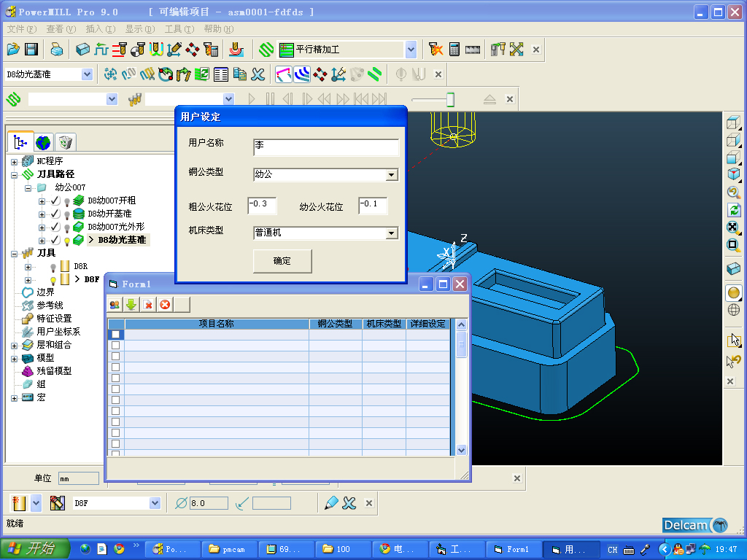Toggle checkmark for D8幼开基准 toolpath
This screenshot has width=747, height=560.
(x=55, y=214)
